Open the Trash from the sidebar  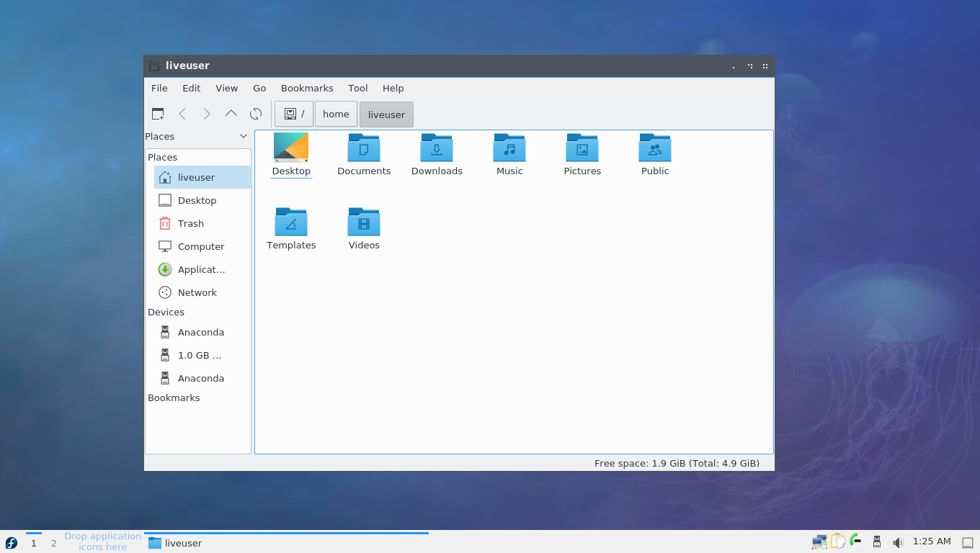(x=190, y=223)
